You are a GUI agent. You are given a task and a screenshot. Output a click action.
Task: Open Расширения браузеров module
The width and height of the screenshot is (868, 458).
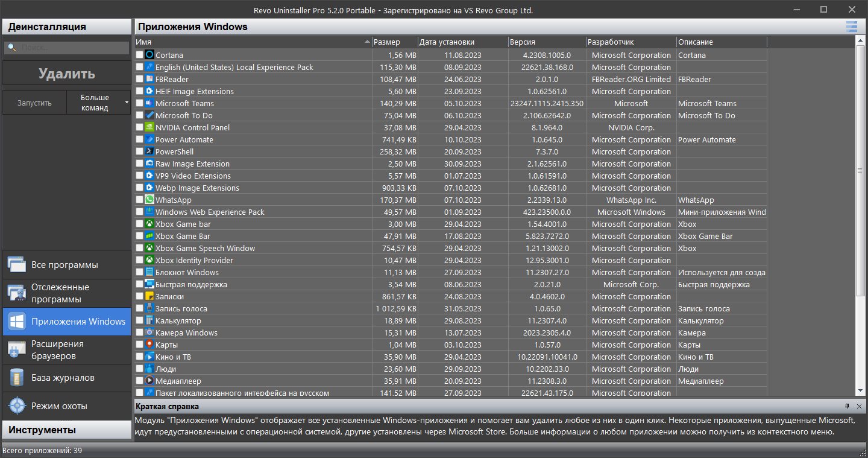pyautogui.click(x=67, y=350)
